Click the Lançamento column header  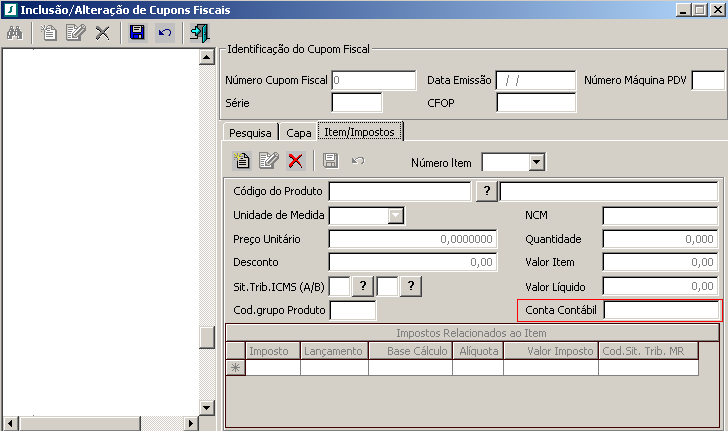pos(334,351)
